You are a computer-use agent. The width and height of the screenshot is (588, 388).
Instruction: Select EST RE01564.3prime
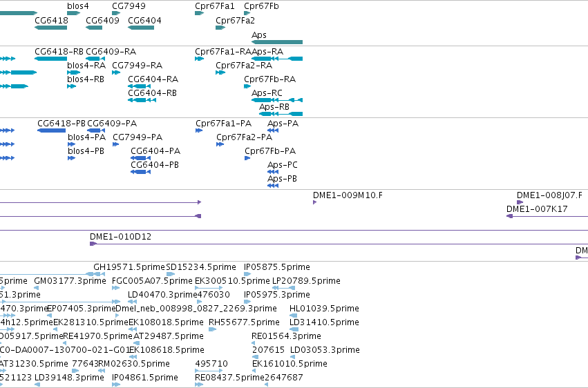point(286,336)
